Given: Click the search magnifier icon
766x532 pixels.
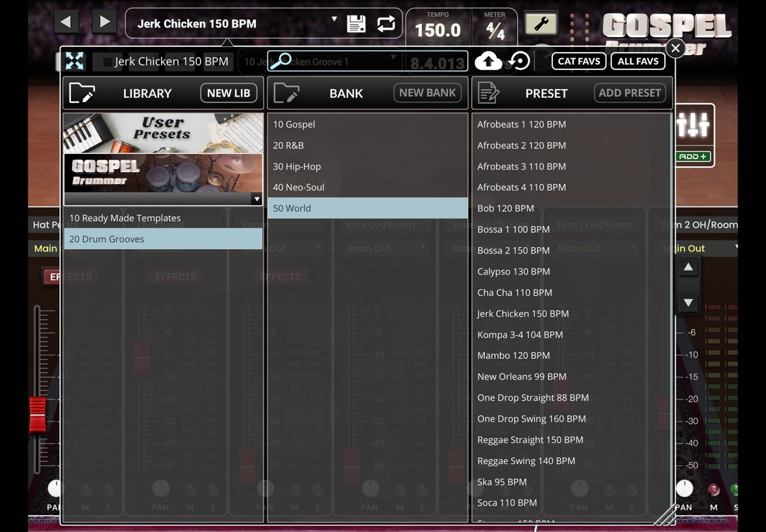Looking at the screenshot, I should point(281,61).
